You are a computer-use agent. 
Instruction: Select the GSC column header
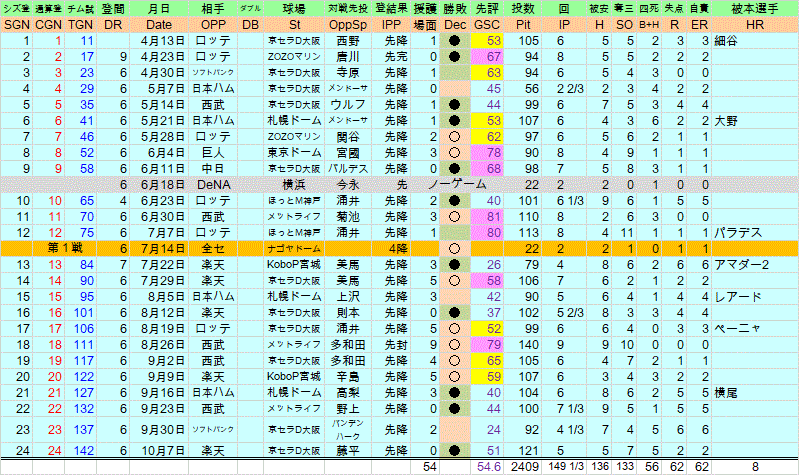(487, 25)
